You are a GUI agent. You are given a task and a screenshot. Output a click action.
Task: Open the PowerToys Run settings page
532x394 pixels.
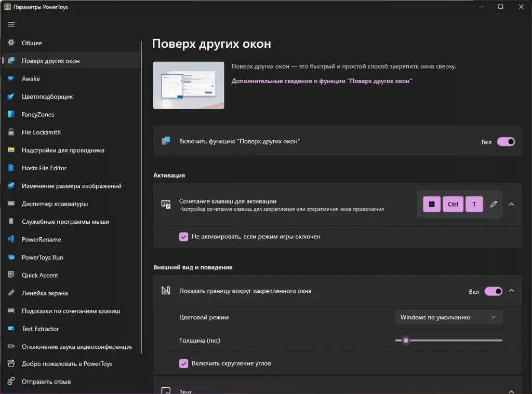coord(43,257)
